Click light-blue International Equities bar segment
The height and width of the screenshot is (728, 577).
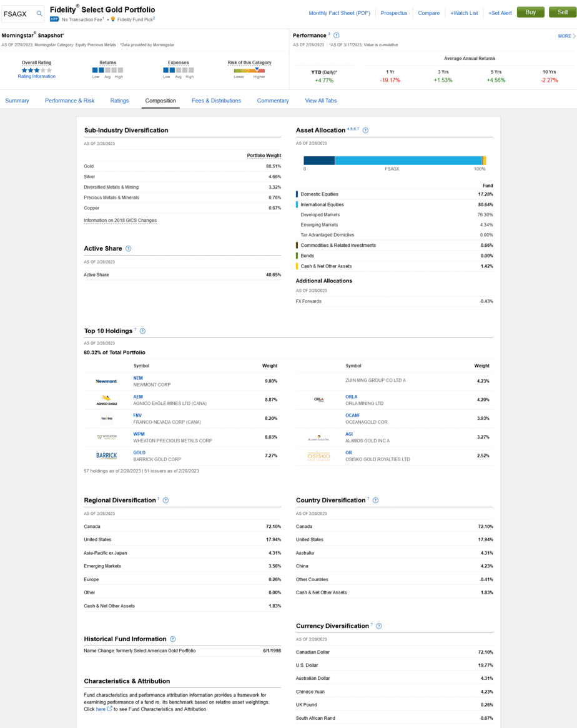(x=408, y=161)
